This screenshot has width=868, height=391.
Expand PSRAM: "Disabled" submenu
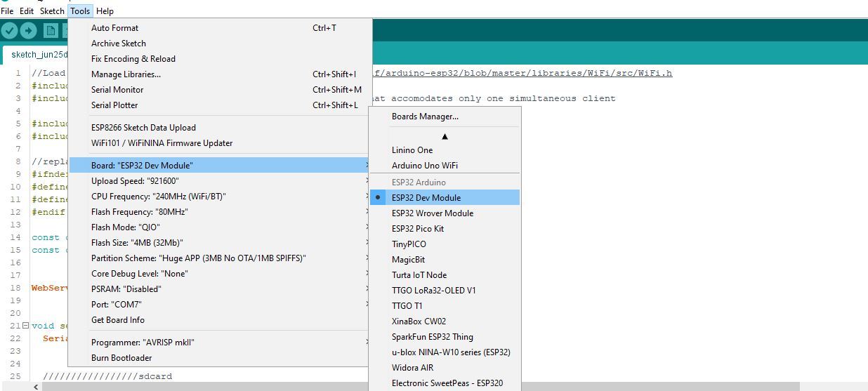coord(220,289)
